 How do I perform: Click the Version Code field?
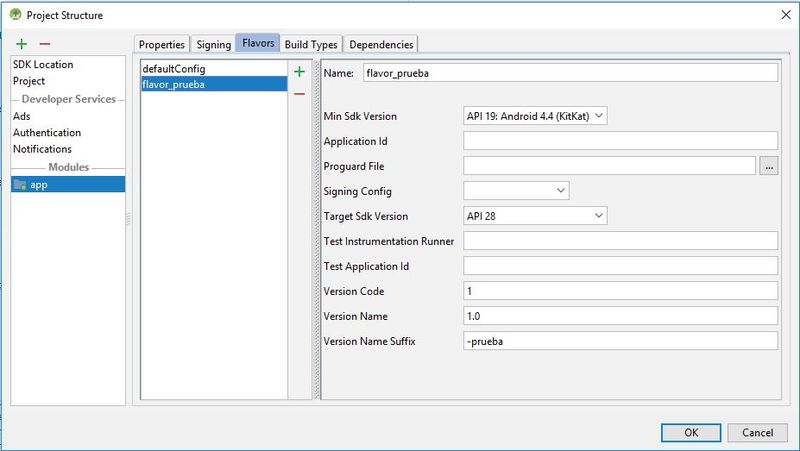(620, 291)
